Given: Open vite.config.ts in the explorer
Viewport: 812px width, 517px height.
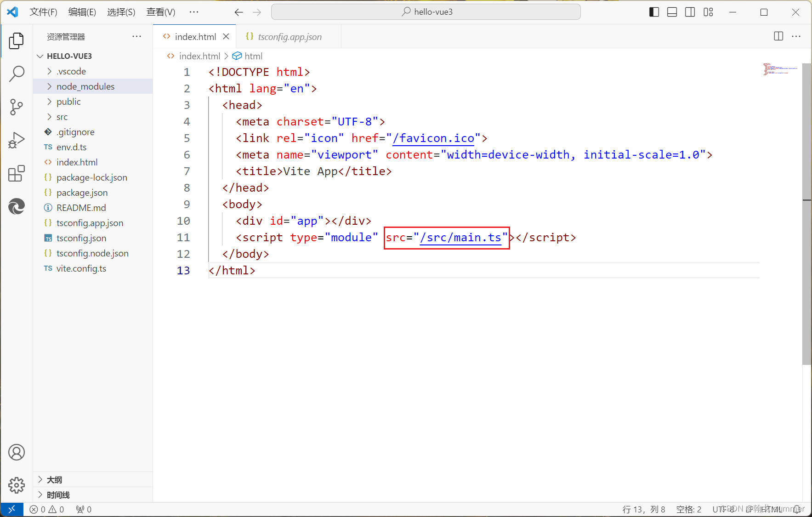Looking at the screenshot, I should click(81, 268).
